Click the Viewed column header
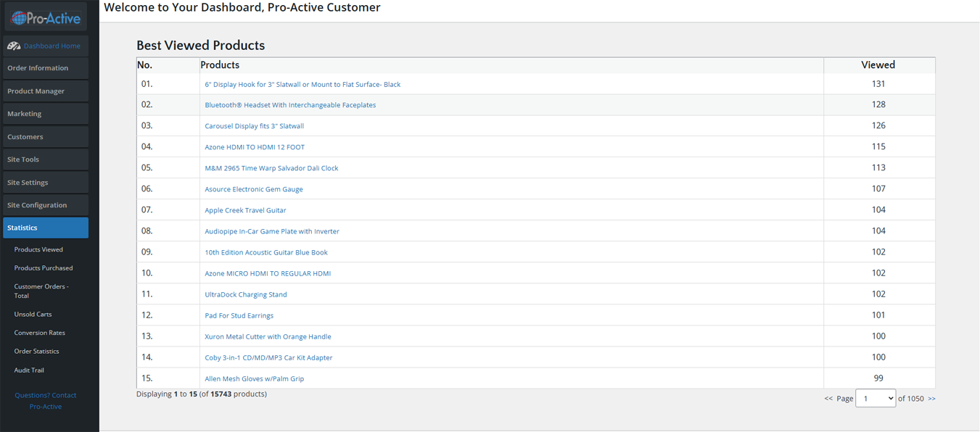This screenshot has height=432, width=980. coord(878,65)
